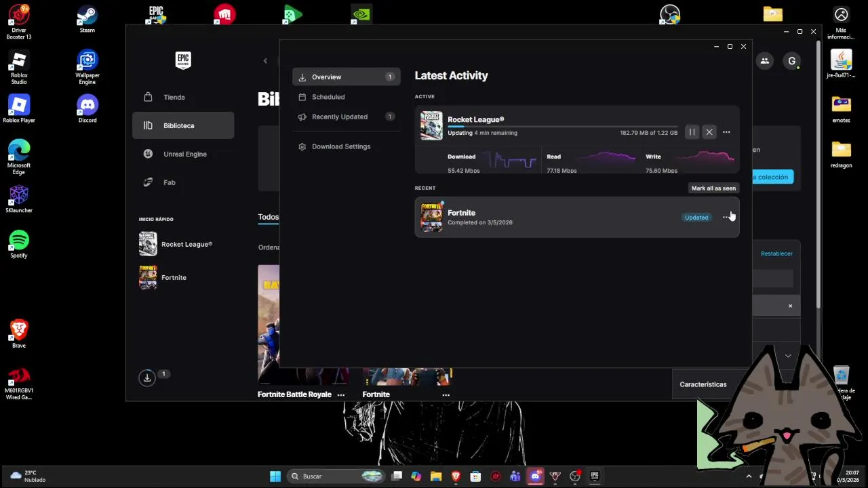The height and width of the screenshot is (488, 868).
Task: Click the Rocket League download progress bar
Action: [x=562, y=126]
